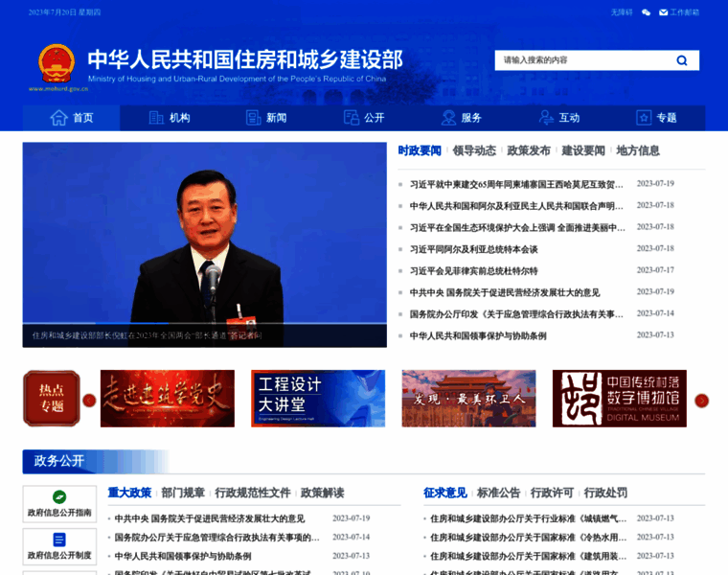This screenshot has height=575, width=728.
Task: Click the 机构 building icon
Action: tap(156, 118)
